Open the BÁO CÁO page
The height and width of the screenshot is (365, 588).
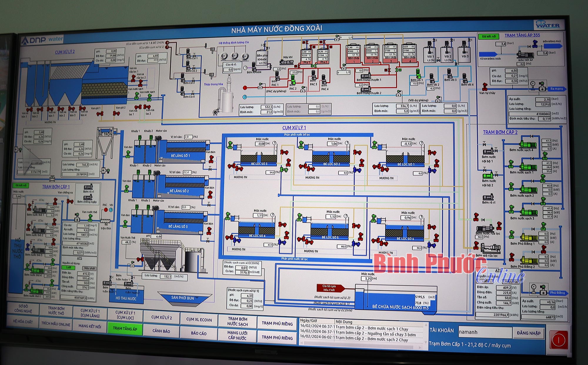tap(199, 333)
